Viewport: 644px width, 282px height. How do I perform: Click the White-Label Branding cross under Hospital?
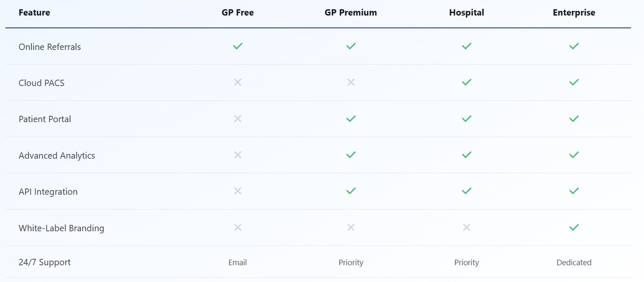(466, 227)
